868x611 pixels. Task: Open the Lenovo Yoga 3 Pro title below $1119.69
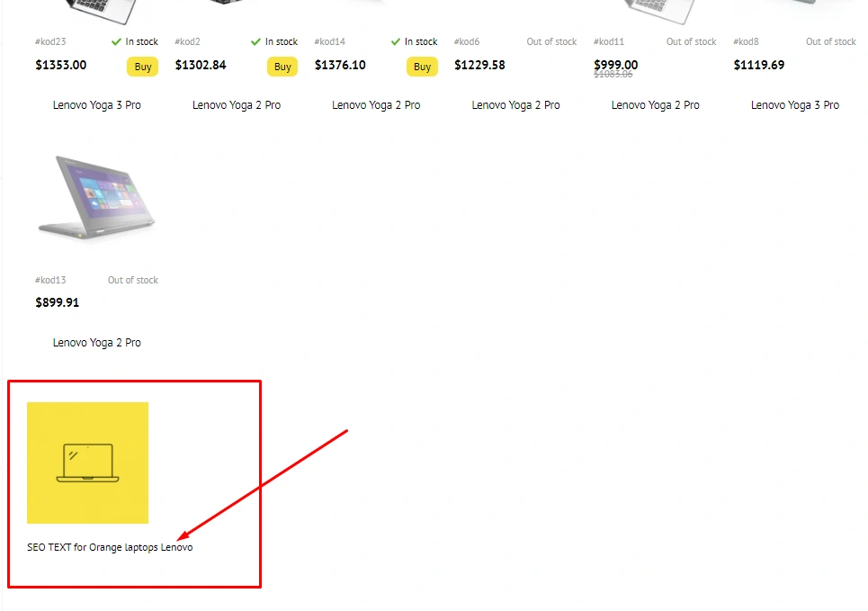795,105
